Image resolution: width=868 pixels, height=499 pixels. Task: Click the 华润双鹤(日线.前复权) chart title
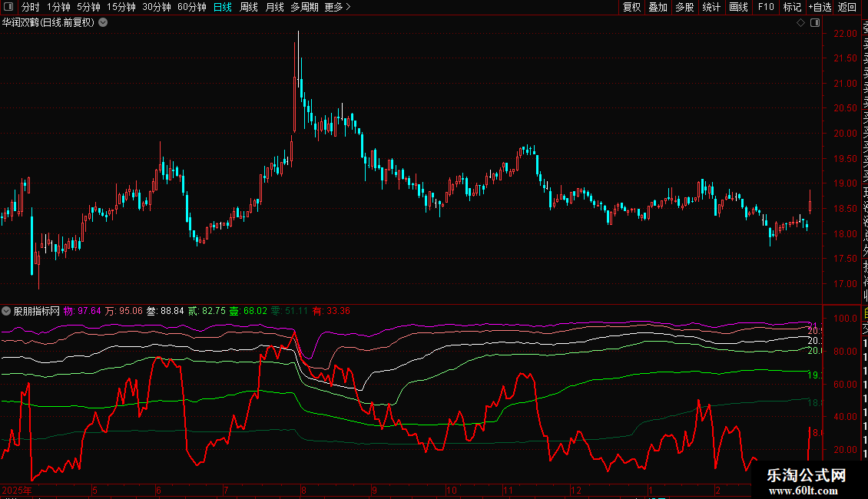(48, 23)
